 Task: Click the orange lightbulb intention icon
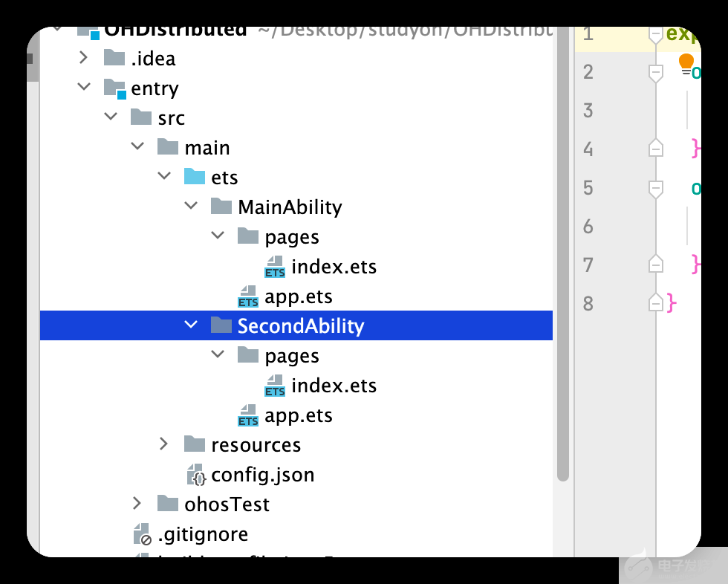click(x=686, y=64)
